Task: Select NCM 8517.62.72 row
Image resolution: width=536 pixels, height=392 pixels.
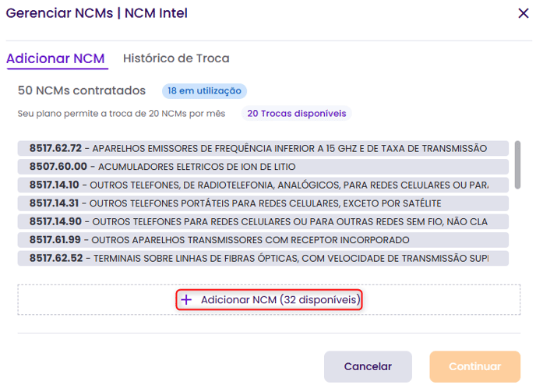Action: [263, 148]
